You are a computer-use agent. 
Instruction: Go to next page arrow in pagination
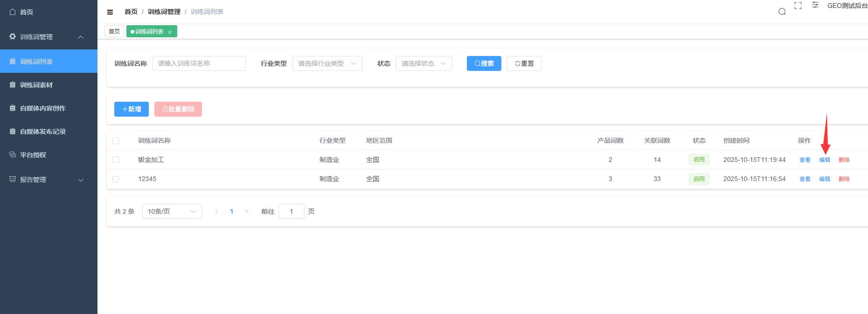pyautogui.click(x=247, y=211)
